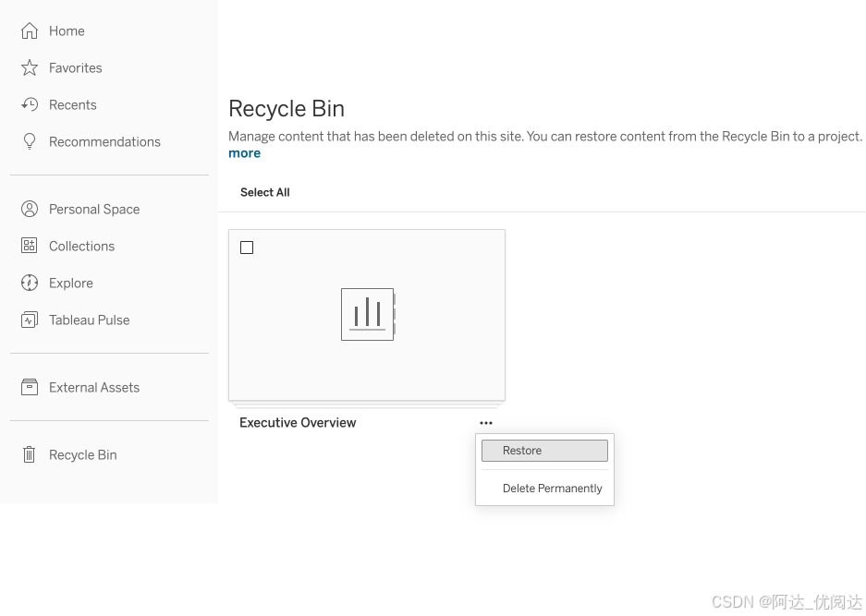This screenshot has width=866, height=616.
Task: Click the Explore compass icon
Action: point(30,284)
